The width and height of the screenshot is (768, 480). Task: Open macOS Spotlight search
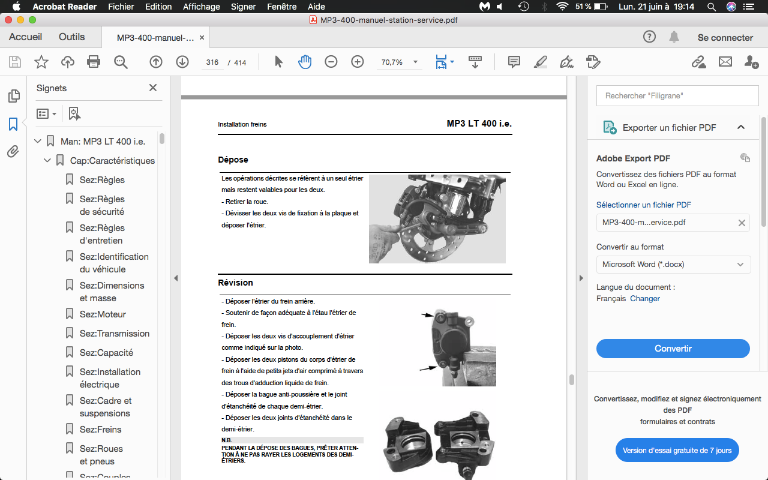[x=711, y=7]
